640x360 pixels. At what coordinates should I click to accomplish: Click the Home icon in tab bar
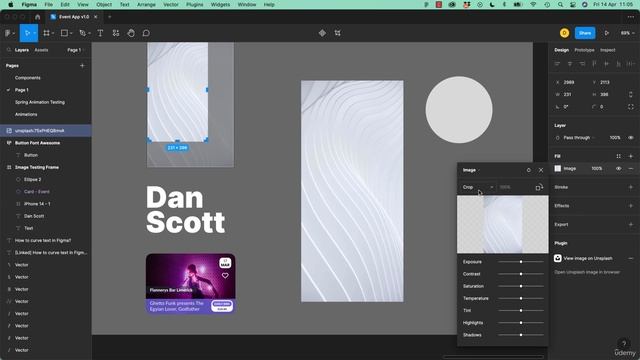(38, 17)
